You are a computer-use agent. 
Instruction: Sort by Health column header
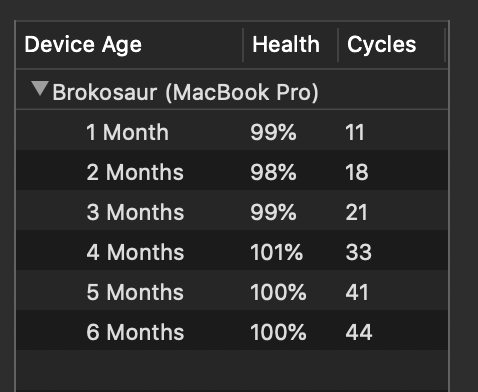[x=291, y=45]
